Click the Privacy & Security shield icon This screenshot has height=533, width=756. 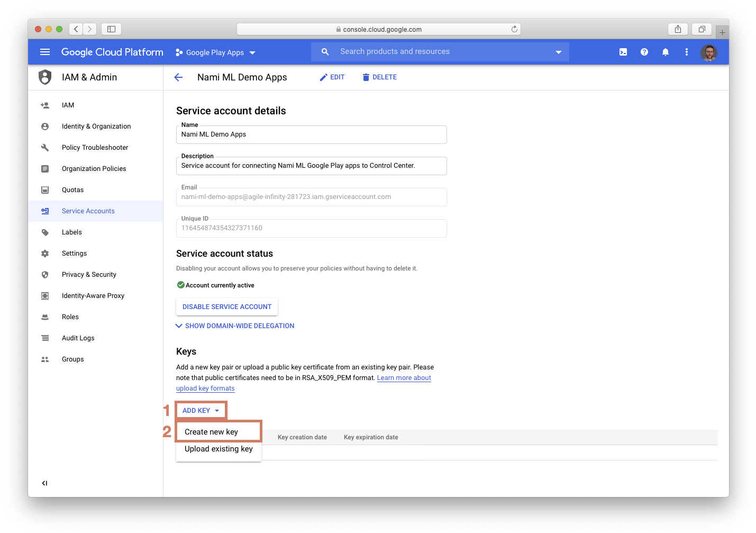pos(45,275)
